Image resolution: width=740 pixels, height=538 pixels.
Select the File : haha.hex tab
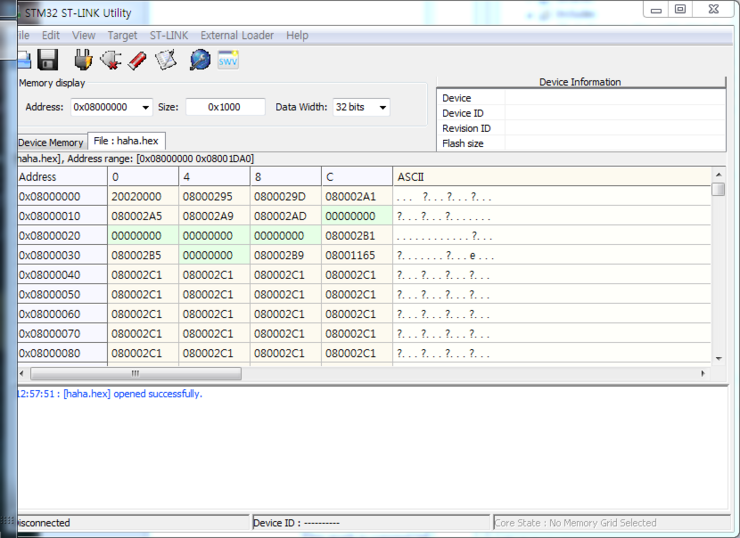point(126,142)
